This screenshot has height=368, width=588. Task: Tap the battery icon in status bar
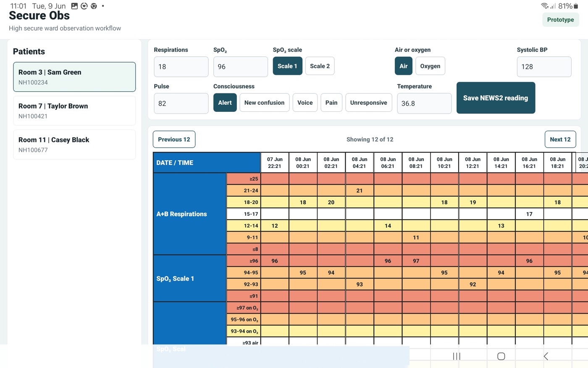[576, 6]
